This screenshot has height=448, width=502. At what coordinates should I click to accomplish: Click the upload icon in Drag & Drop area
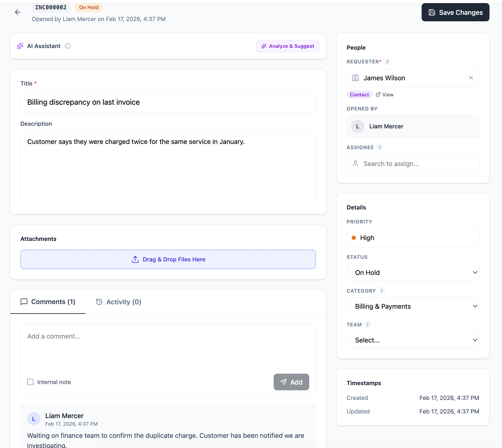135,259
